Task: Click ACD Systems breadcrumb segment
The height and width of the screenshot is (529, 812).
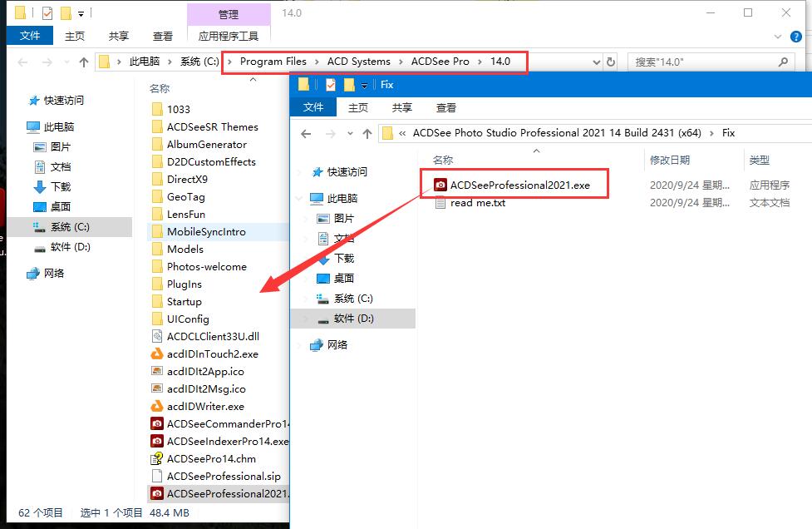Action: click(x=359, y=62)
